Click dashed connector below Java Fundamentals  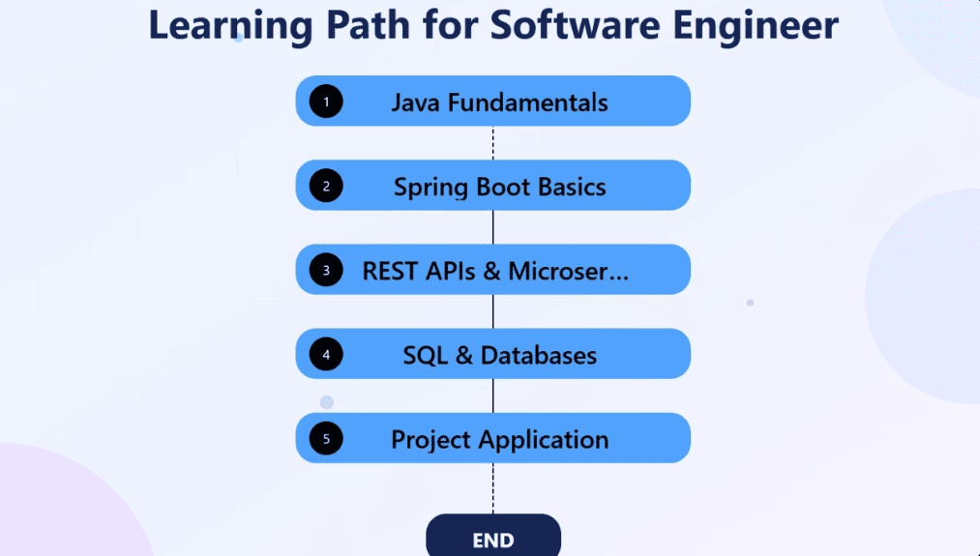point(493,143)
